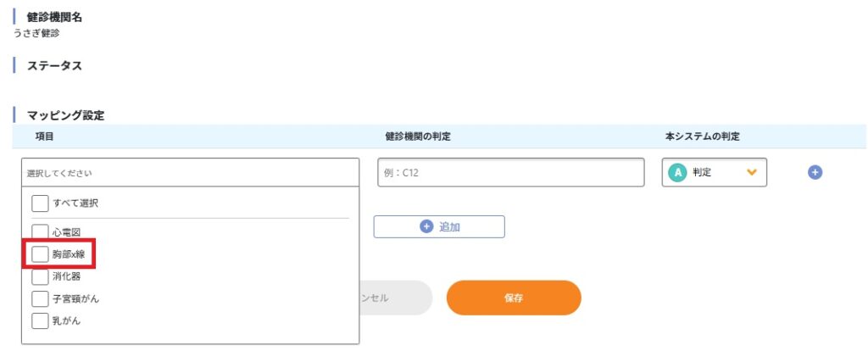
Task: Click the 項目 column header
Action: [x=44, y=136]
